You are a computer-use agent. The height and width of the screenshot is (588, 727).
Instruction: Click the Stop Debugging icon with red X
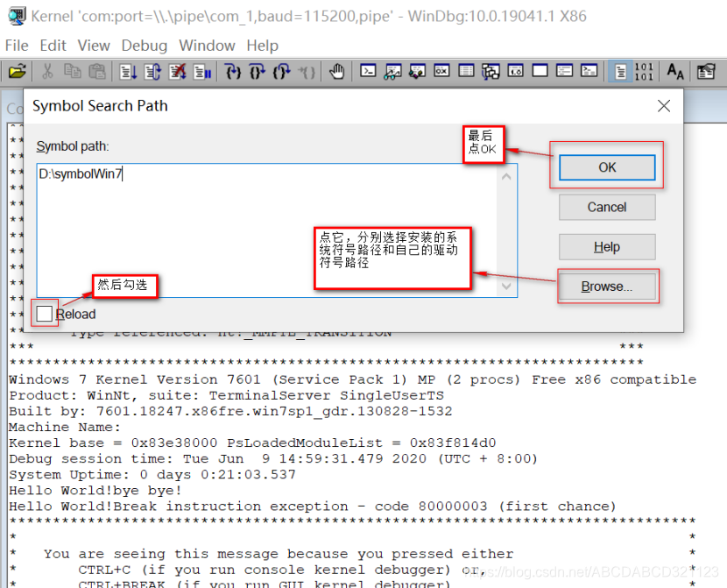point(177,71)
